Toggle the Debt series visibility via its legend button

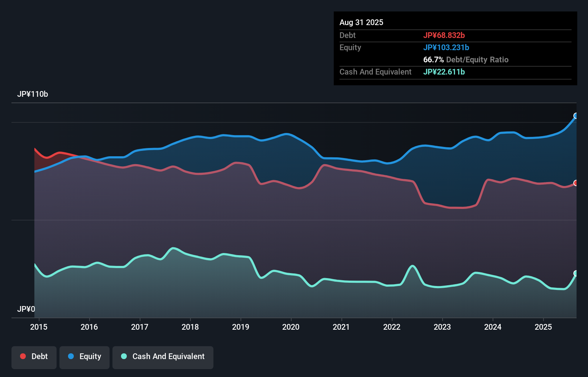34,357
